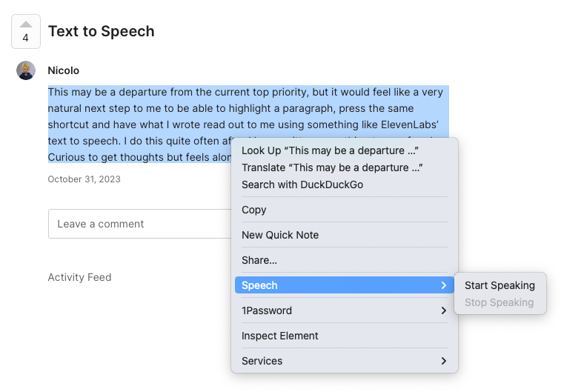Select Search with DuckDuckGo
564x392 pixels.
click(302, 185)
